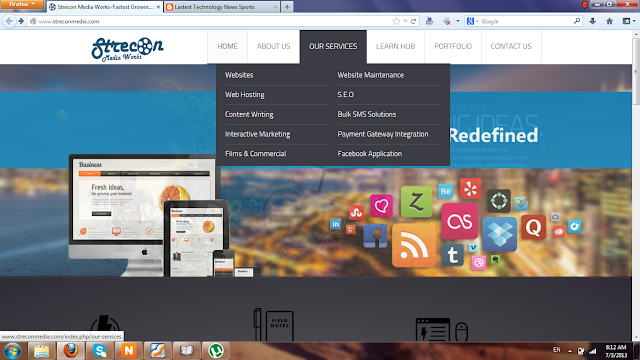Open Skype from the taskbar
Viewport: 640px width, 360px height.
pos(100,351)
